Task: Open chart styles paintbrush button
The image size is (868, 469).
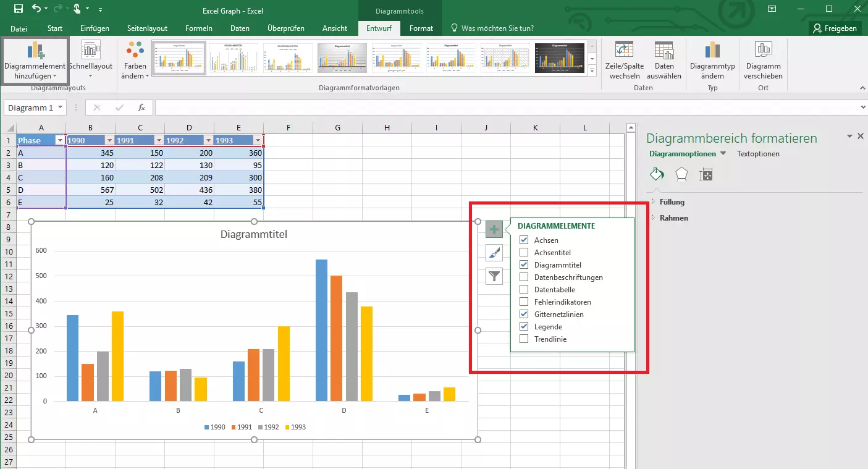Action: [494, 253]
